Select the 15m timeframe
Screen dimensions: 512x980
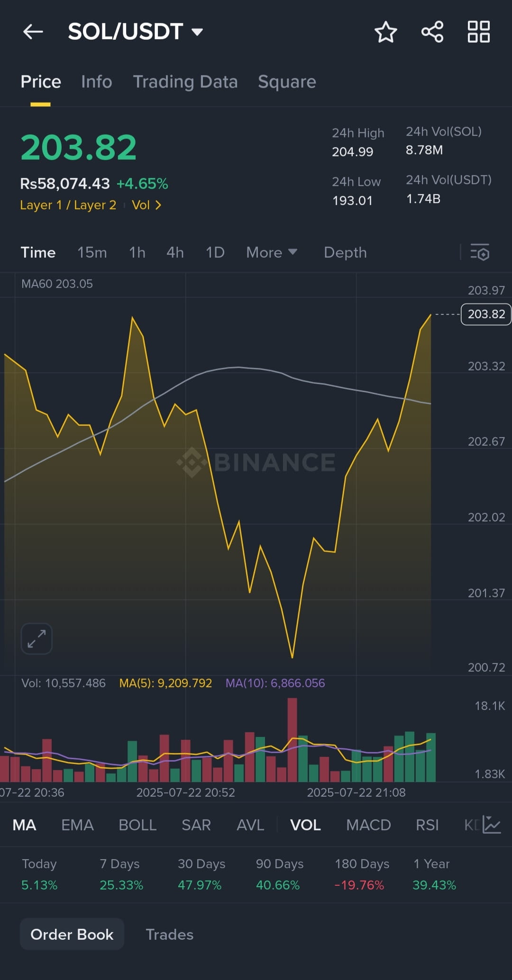92,252
